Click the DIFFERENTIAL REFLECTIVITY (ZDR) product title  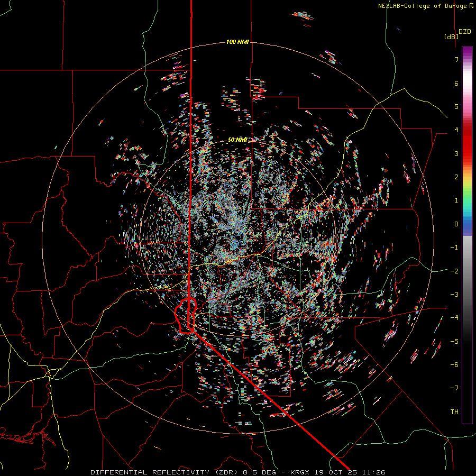(165, 472)
